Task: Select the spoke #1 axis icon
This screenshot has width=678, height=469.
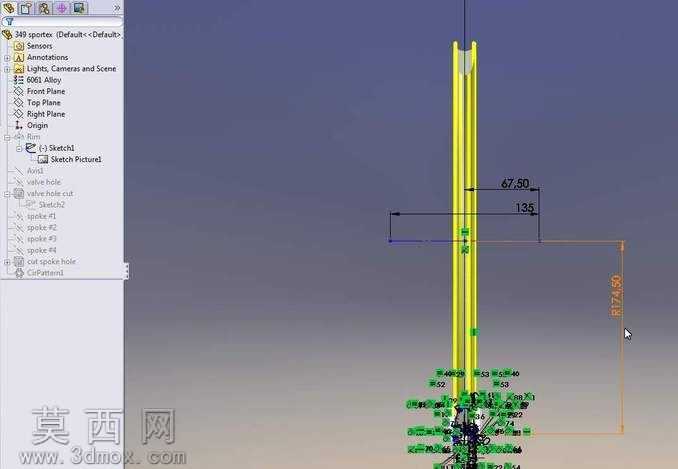Action: click(19, 216)
